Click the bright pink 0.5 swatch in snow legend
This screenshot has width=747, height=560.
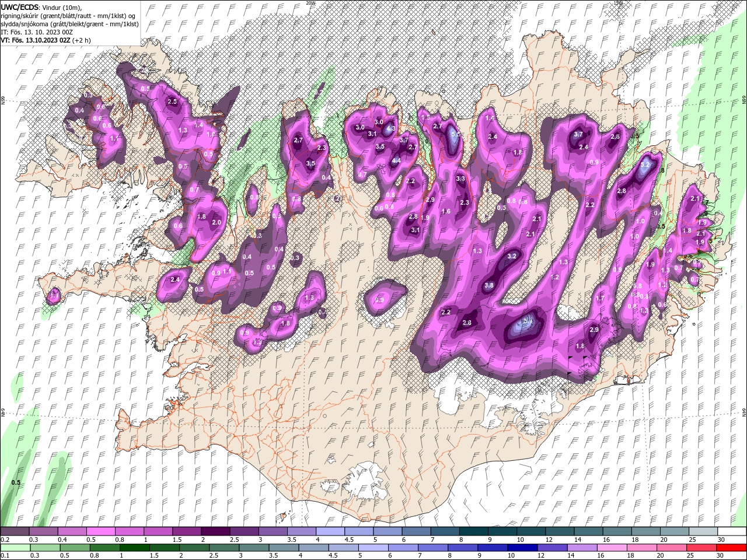point(101,531)
